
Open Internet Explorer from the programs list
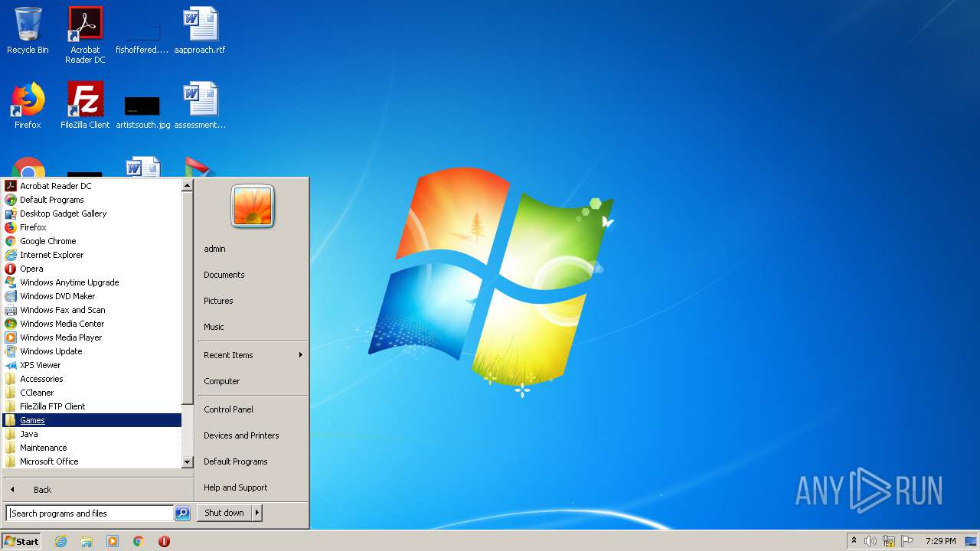(92, 255)
